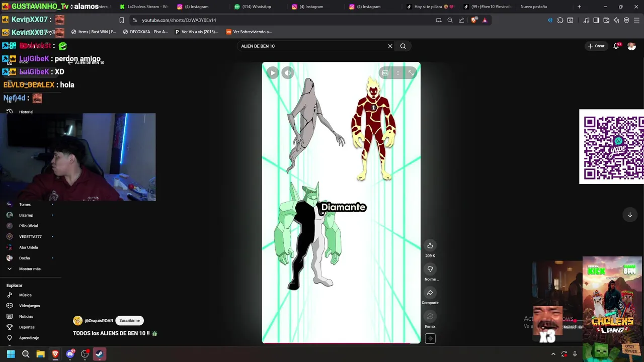Toggle captions on the Short player

coord(385,73)
